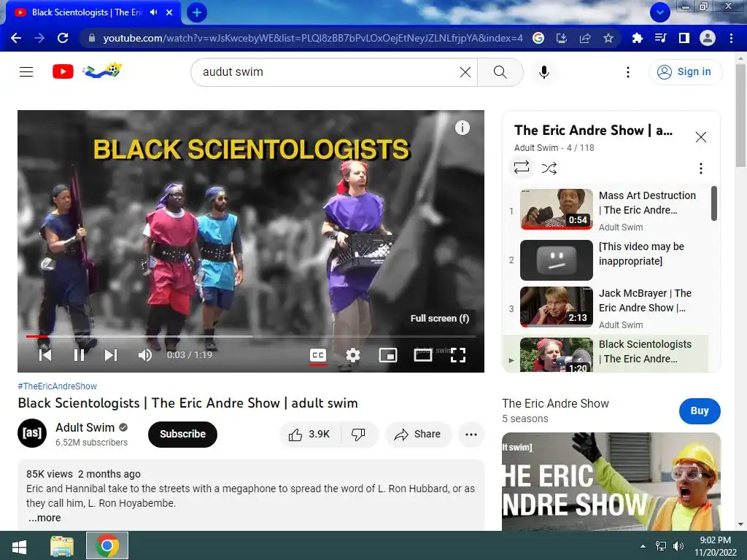Share this video
Viewport: 747px width, 560px height.
(418, 434)
